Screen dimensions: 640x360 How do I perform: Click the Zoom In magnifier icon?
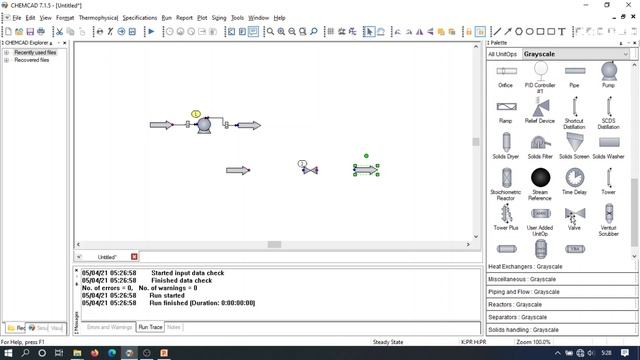pyautogui.click(x=281, y=31)
